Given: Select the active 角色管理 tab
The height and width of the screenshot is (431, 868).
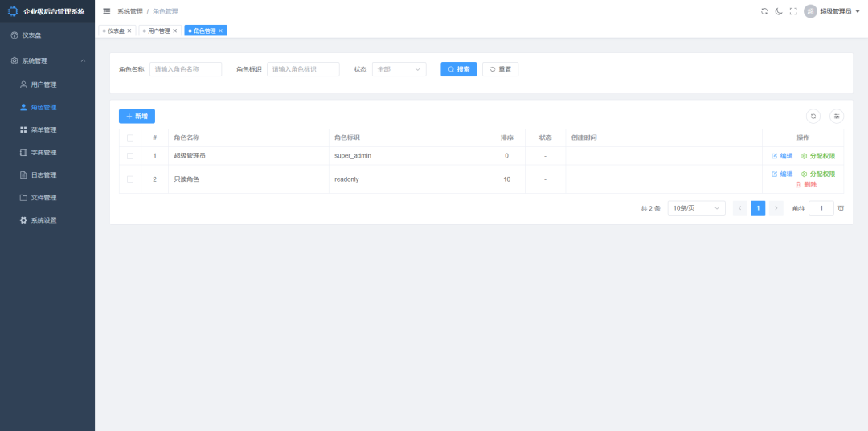Looking at the screenshot, I should pyautogui.click(x=204, y=31).
